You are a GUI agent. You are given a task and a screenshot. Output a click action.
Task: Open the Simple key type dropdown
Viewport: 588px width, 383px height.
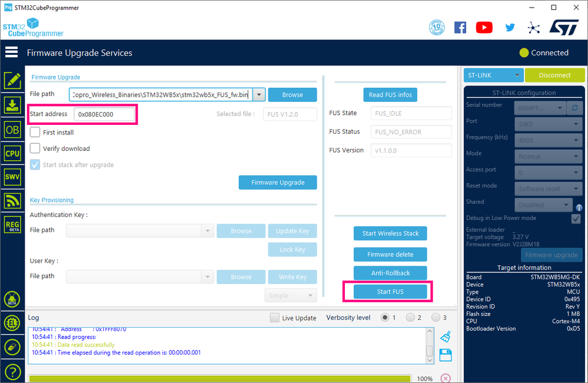(291, 296)
